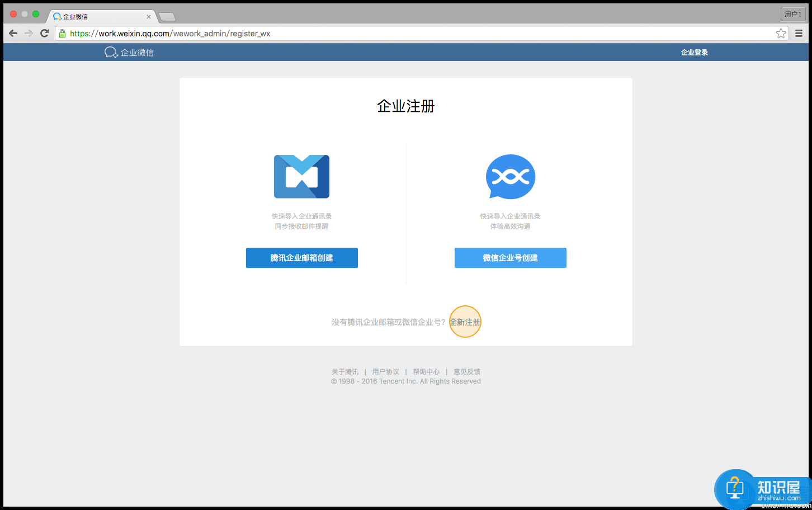The width and height of the screenshot is (812, 510).
Task: Click text 体验高效沟通
Action: (511, 226)
